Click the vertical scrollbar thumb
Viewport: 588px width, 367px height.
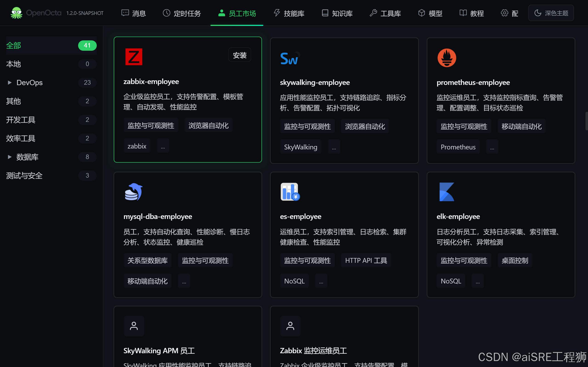click(586, 121)
